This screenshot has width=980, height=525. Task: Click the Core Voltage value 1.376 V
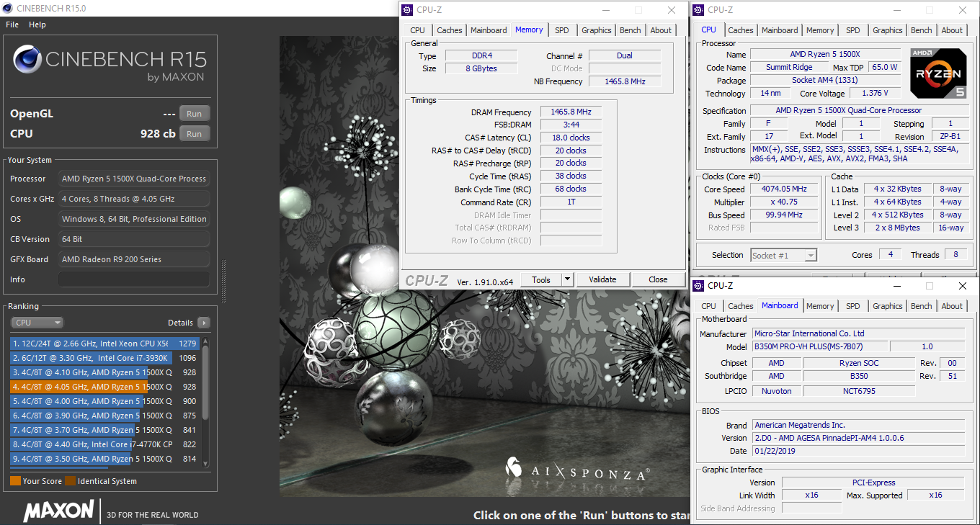pos(874,93)
